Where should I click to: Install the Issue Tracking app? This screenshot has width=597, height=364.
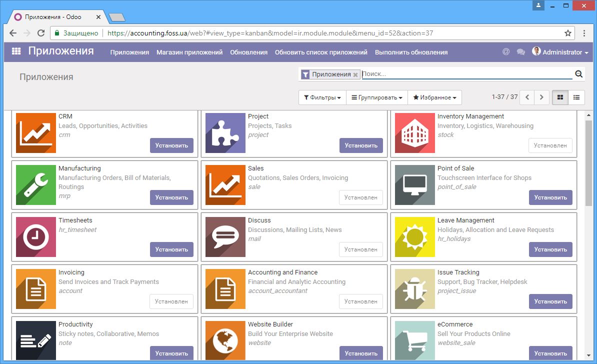point(550,301)
